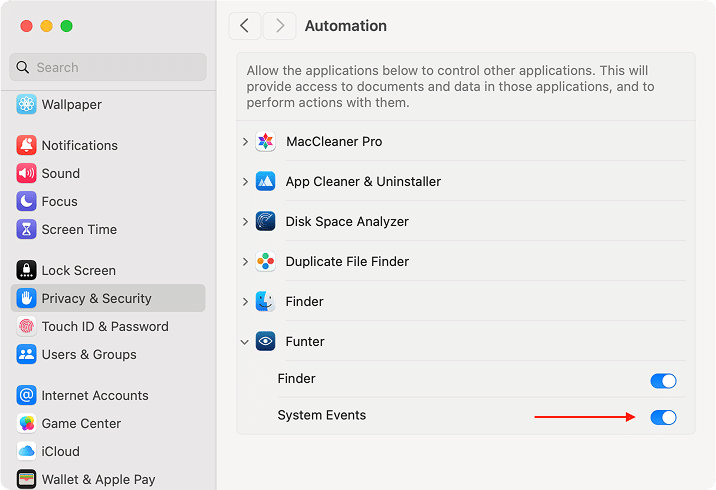The image size is (716, 490).
Task: Open Wallpaper settings pane
Action: (108, 104)
